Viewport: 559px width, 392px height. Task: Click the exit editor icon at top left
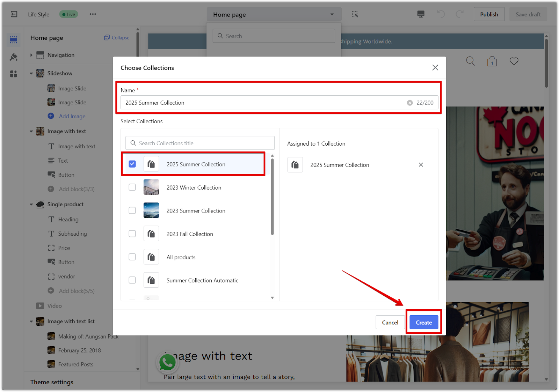click(x=14, y=14)
